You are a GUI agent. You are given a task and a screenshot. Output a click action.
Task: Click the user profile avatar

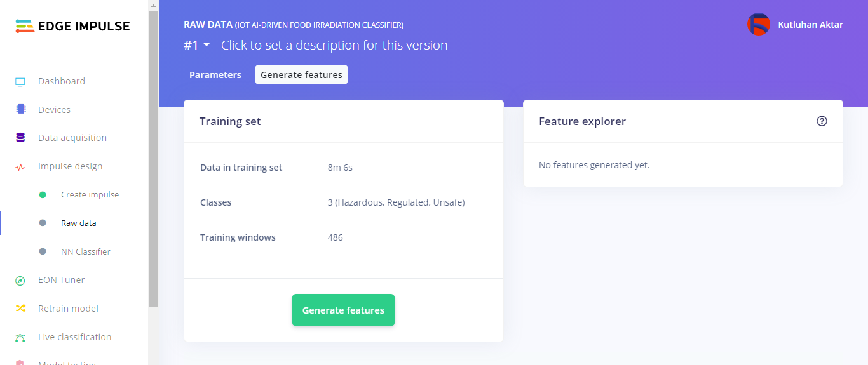point(758,25)
